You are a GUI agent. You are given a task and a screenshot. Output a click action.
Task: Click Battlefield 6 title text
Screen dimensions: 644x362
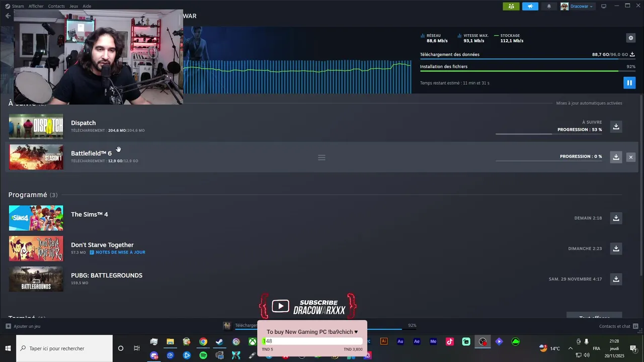pos(91,153)
